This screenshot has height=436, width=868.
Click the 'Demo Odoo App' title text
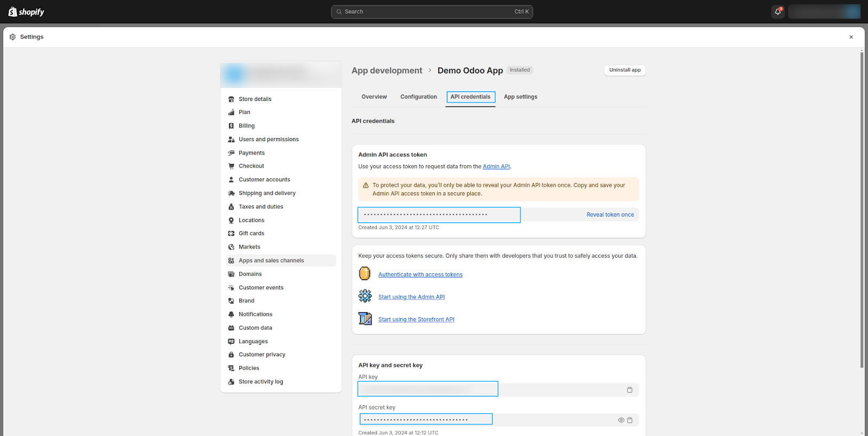[x=470, y=71]
